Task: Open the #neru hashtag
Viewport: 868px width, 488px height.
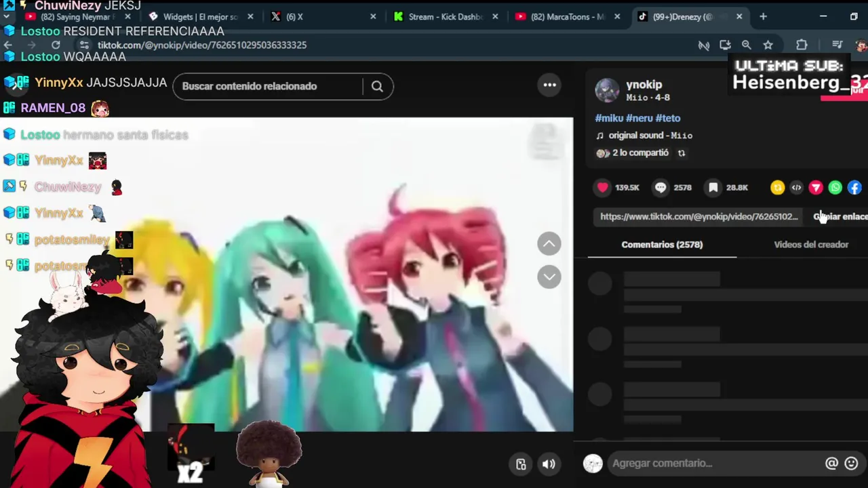Action: (639, 118)
